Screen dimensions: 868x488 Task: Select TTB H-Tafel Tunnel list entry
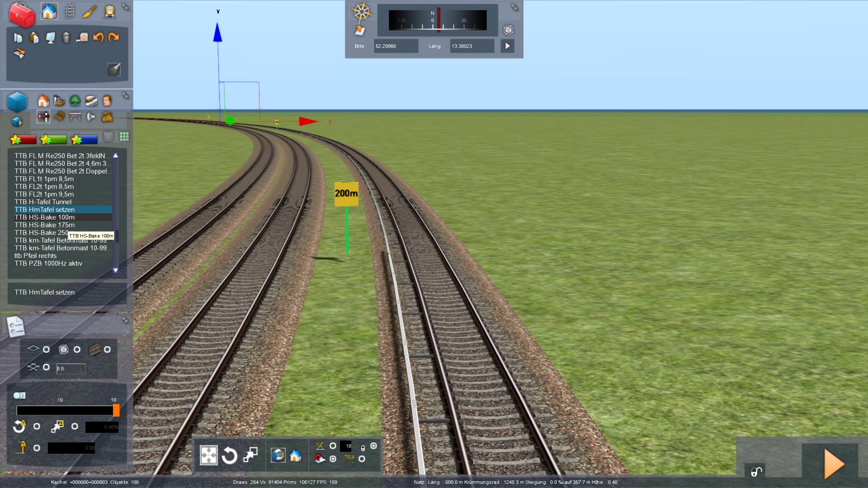point(43,202)
